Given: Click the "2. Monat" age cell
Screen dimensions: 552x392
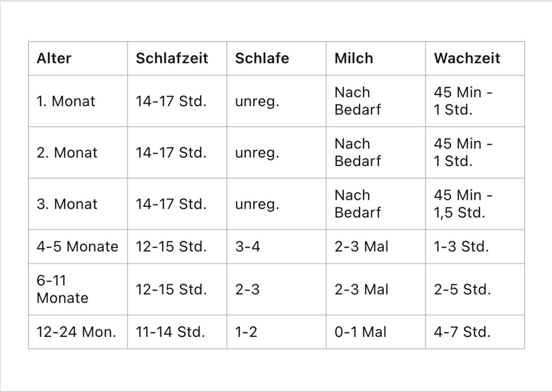Looking at the screenshot, I should (67, 153).
